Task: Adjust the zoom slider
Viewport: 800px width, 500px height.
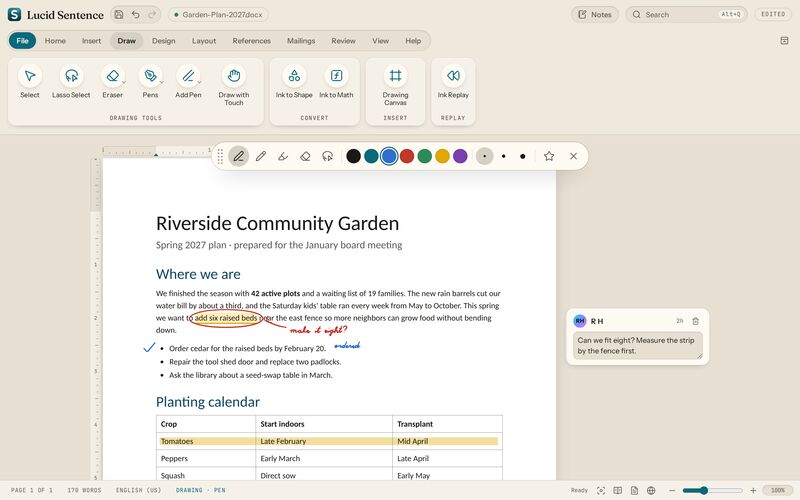Action: pyautogui.click(x=712, y=490)
